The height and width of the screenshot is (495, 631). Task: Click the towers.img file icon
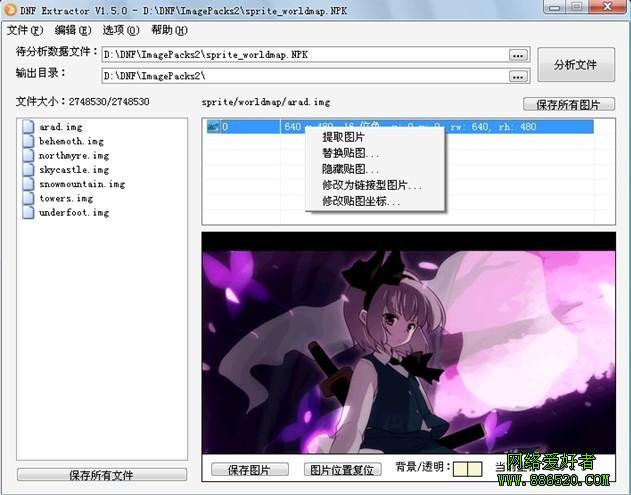28,198
